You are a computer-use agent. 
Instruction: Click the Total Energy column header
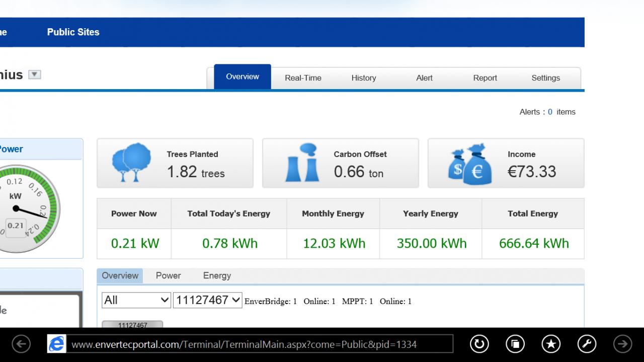pyautogui.click(x=533, y=213)
